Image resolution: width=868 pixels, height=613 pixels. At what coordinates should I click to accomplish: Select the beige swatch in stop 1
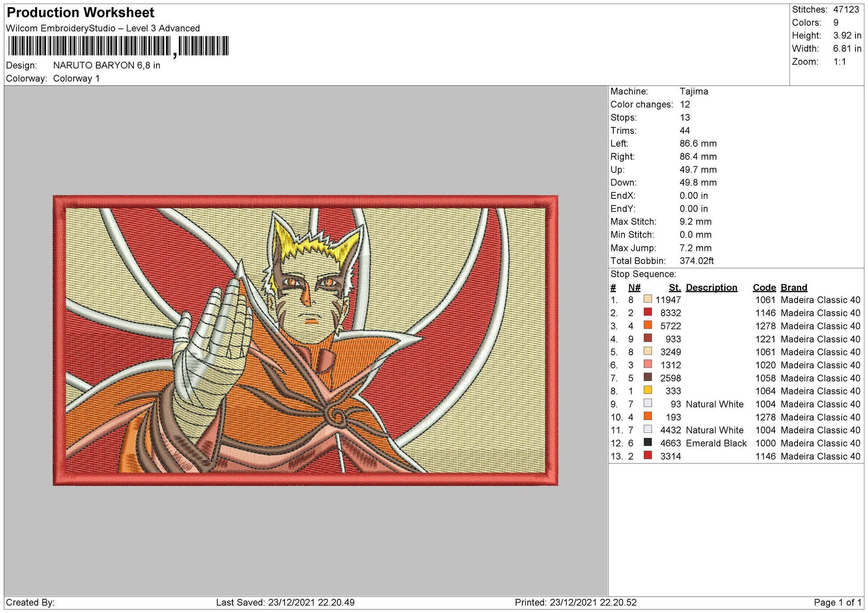coord(648,299)
